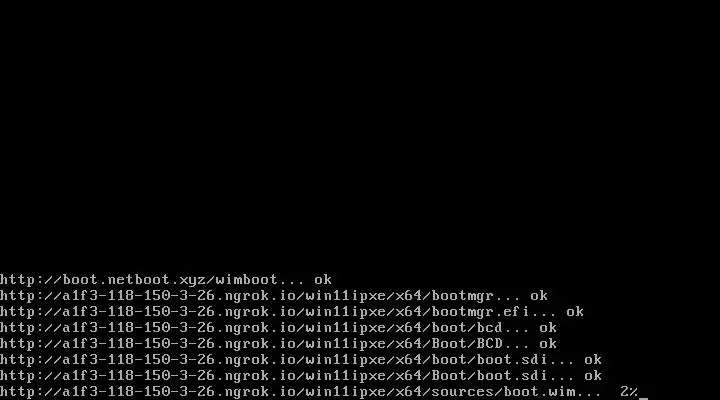Click the blinking underscore cursor after 2%
The height and width of the screenshot is (400, 720).
click(643, 398)
